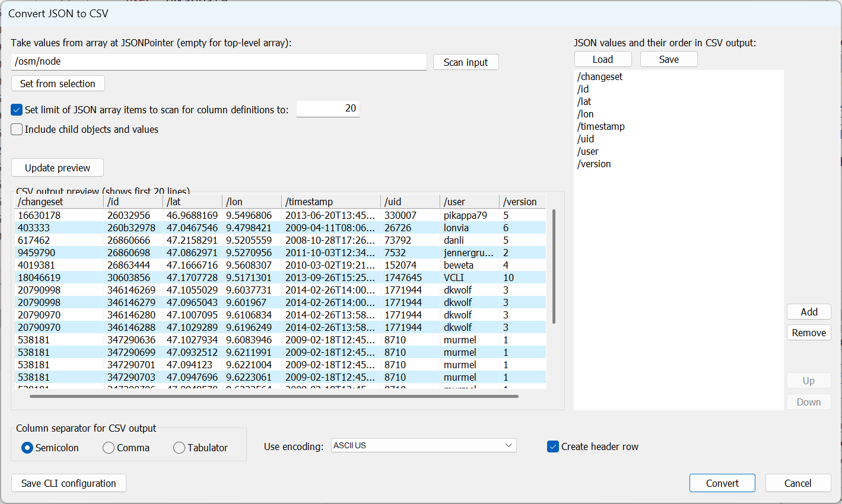The image size is (842, 504).
Task: Select /changeset in the values list
Action: click(x=600, y=76)
